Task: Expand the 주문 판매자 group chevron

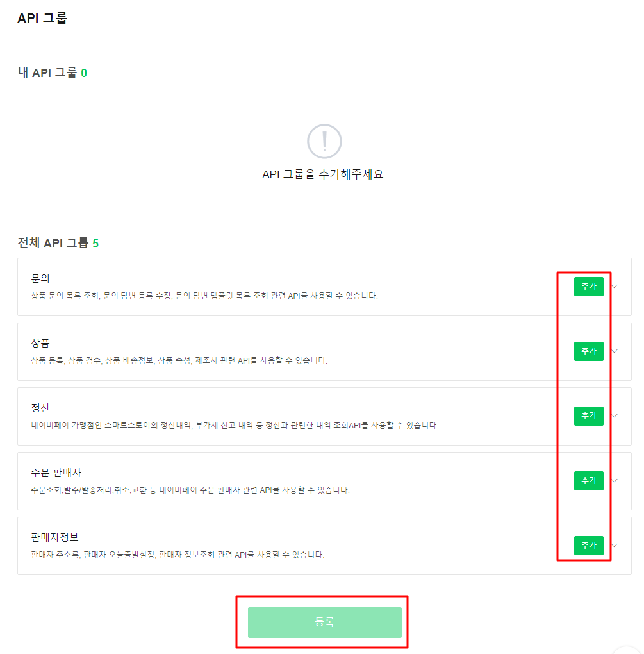Action: (x=615, y=481)
